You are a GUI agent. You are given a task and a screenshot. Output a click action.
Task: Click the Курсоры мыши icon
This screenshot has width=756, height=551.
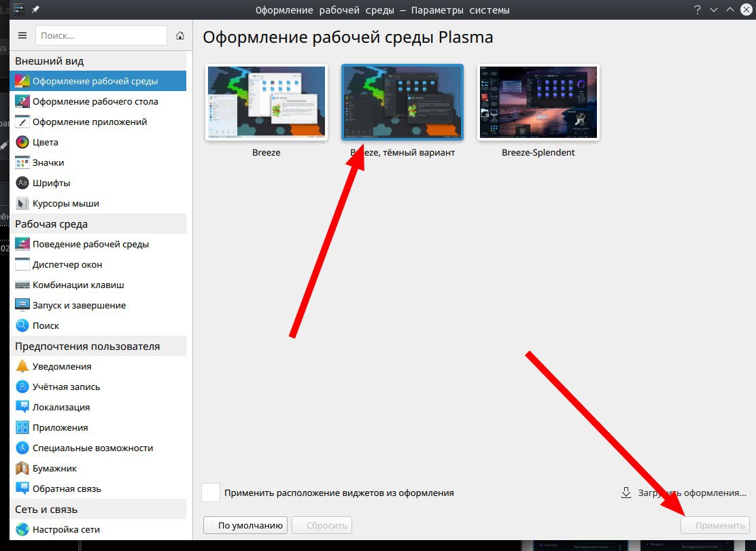(x=22, y=203)
